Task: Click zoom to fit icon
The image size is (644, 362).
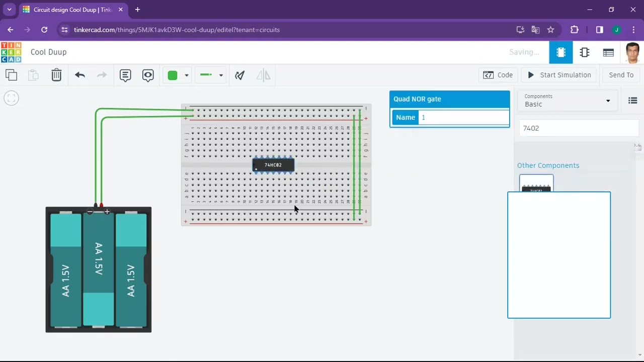Action: click(x=11, y=98)
